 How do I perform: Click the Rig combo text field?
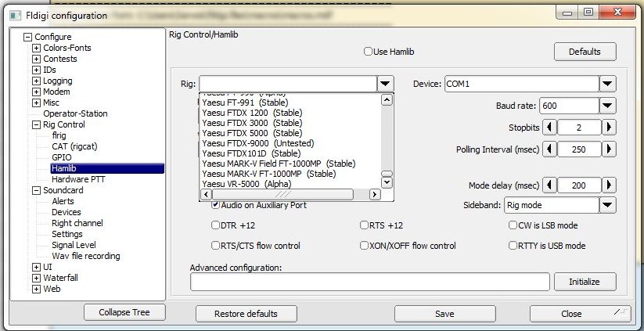pyautogui.click(x=288, y=84)
